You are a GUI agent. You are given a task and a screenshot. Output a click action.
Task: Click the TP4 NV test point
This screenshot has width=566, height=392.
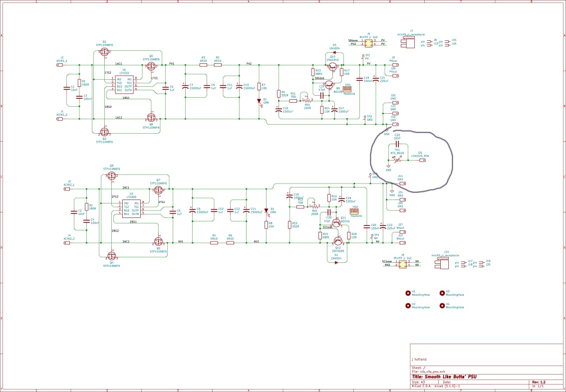[x=372, y=236]
